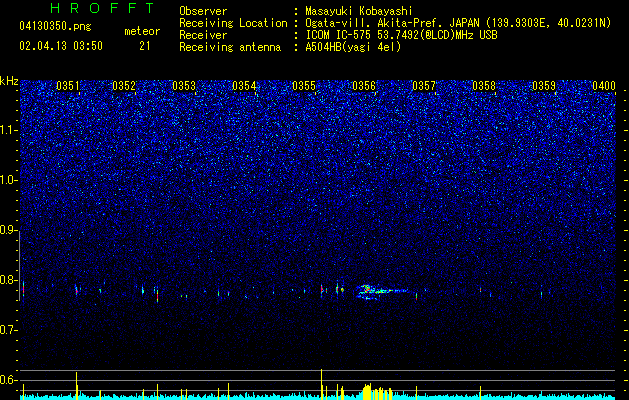Image resolution: width=629 pixels, height=400 pixels.
Task: Click the A504HB(yagi 4el) antenna text
Action: click(353, 47)
